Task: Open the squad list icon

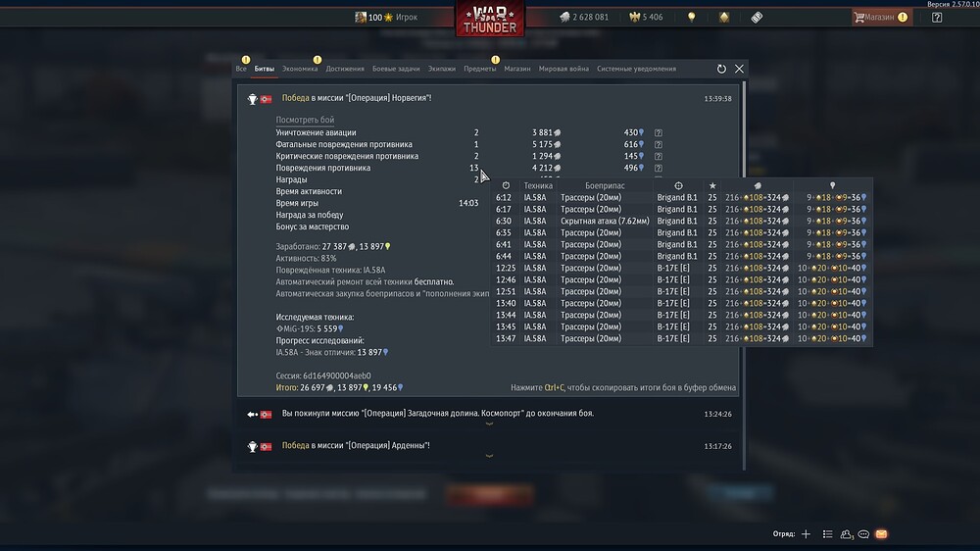Action: coord(827,534)
